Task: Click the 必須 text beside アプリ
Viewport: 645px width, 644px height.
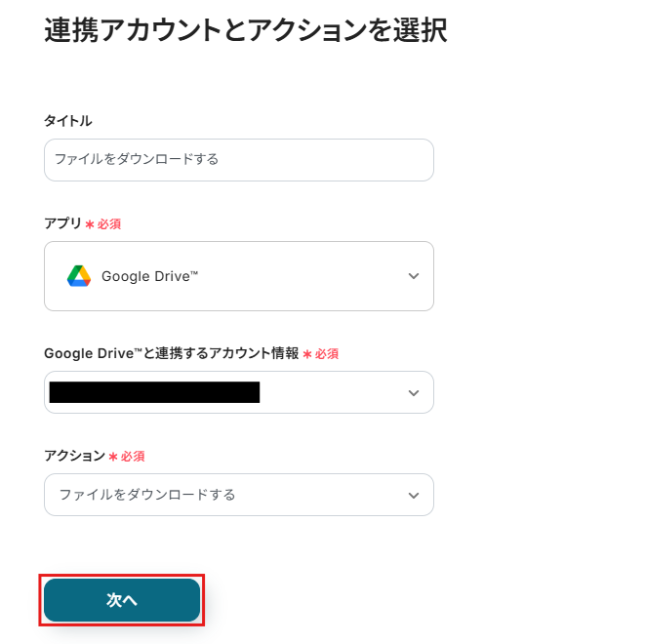Action: click(x=109, y=224)
